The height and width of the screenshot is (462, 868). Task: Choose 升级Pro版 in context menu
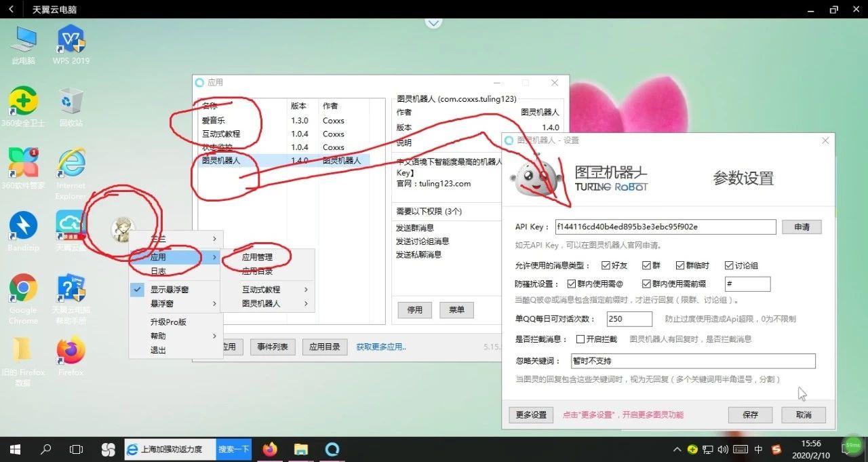point(168,322)
